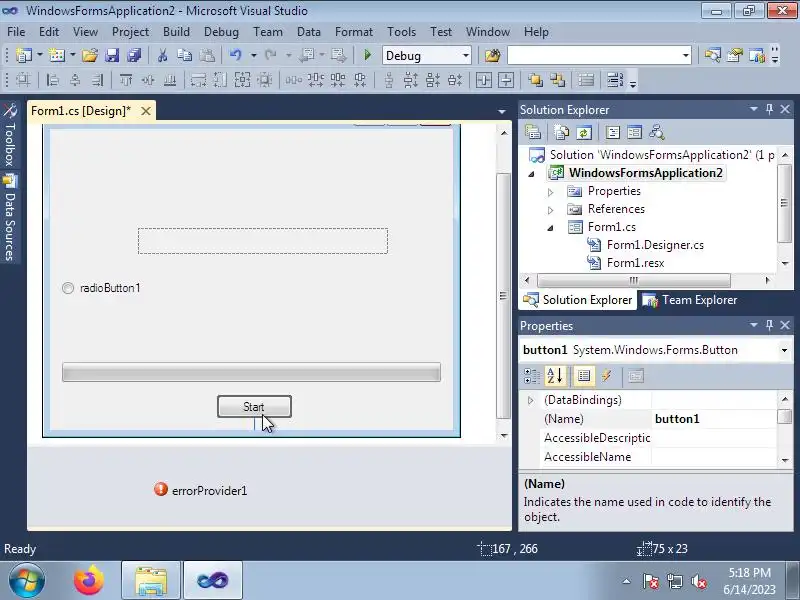The width and height of the screenshot is (800, 600).
Task: Click the Solution Explorer horizontal scrollbar thumb
Action: point(634,280)
